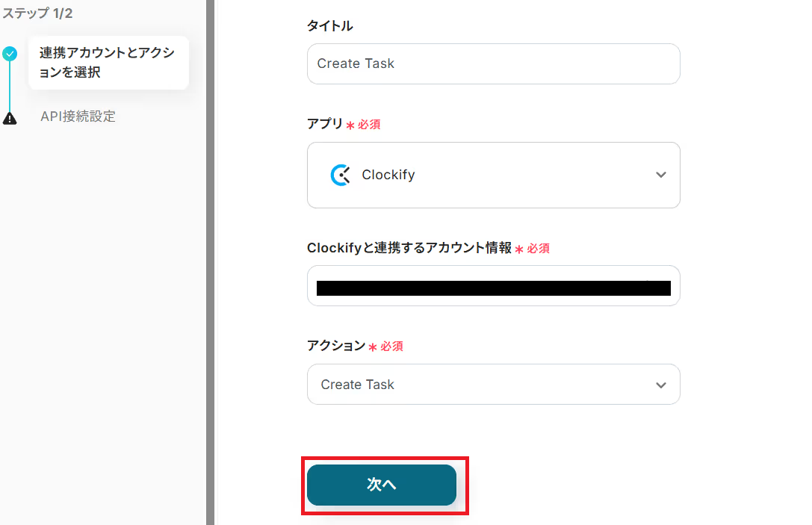This screenshot has width=812, height=525.
Task: Click the teal step progress line
Action: (10, 86)
